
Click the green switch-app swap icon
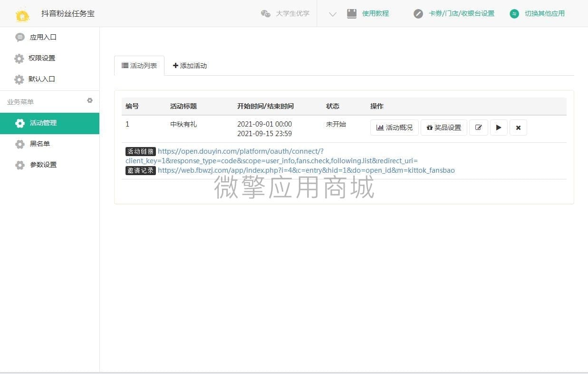click(514, 14)
